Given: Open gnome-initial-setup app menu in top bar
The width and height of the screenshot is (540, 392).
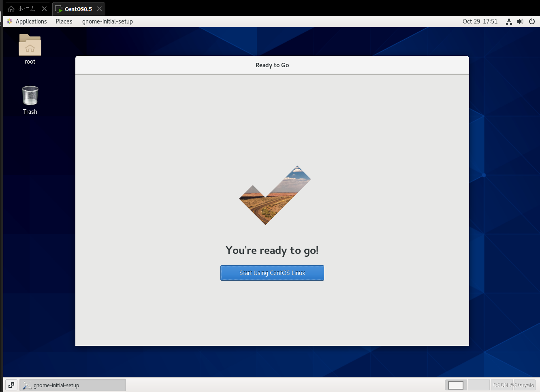Looking at the screenshot, I should point(107,21).
